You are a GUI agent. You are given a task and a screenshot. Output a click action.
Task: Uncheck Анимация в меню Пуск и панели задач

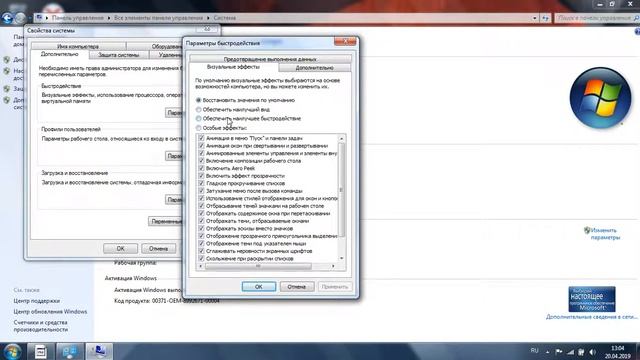coord(201,138)
